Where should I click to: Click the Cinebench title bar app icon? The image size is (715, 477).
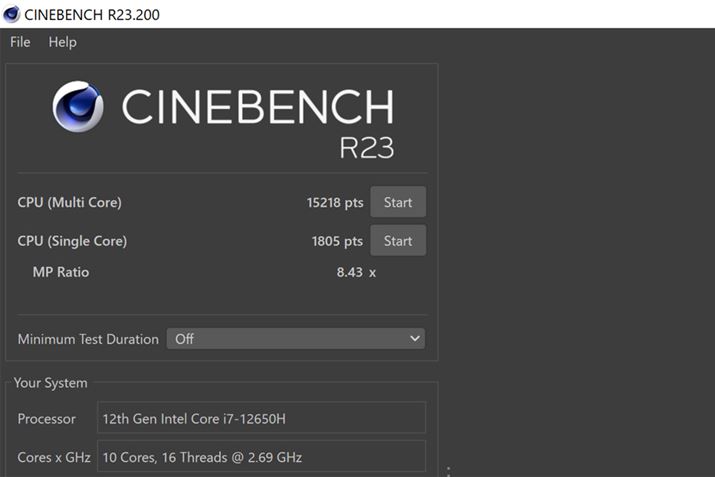click(x=11, y=14)
